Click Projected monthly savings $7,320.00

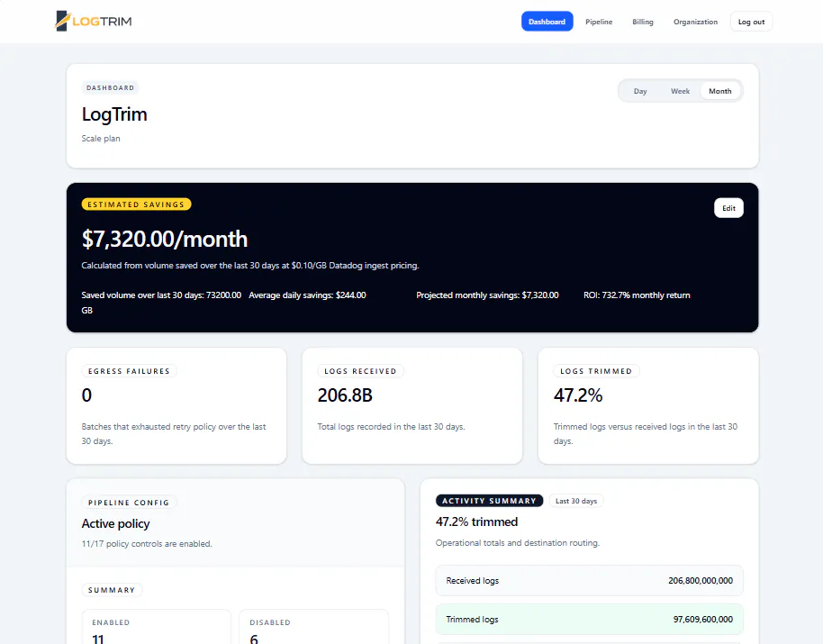(x=487, y=295)
